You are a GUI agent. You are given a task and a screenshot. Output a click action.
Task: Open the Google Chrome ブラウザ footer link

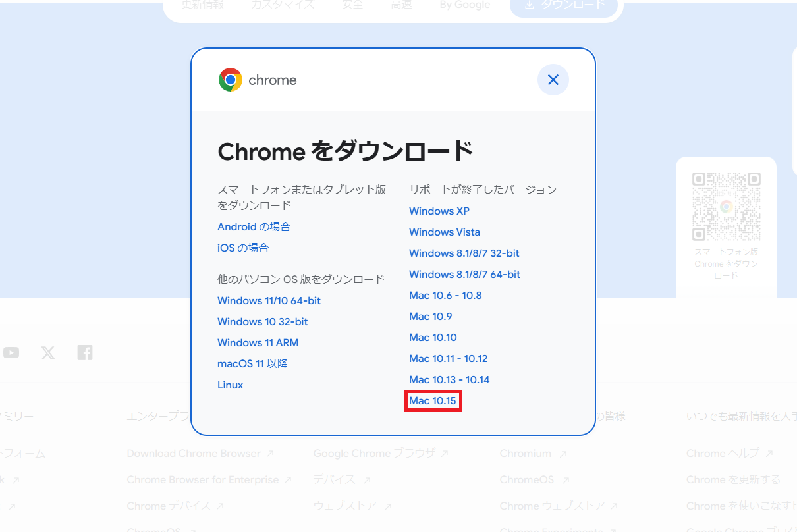[x=381, y=453]
